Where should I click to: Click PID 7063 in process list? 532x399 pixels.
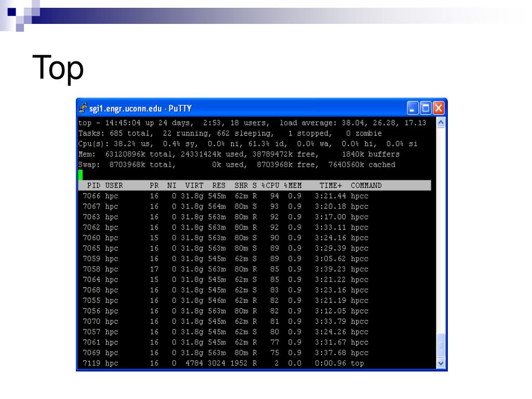coord(91,217)
